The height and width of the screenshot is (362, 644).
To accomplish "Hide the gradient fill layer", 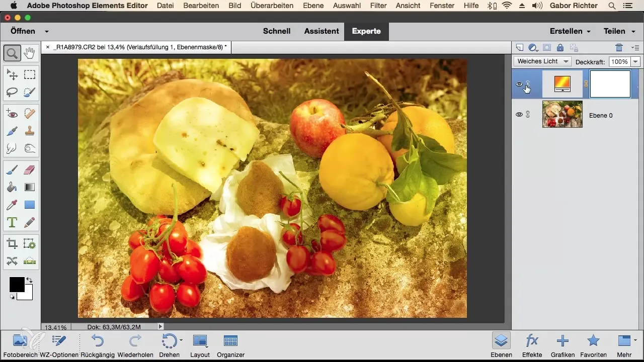I will (519, 84).
